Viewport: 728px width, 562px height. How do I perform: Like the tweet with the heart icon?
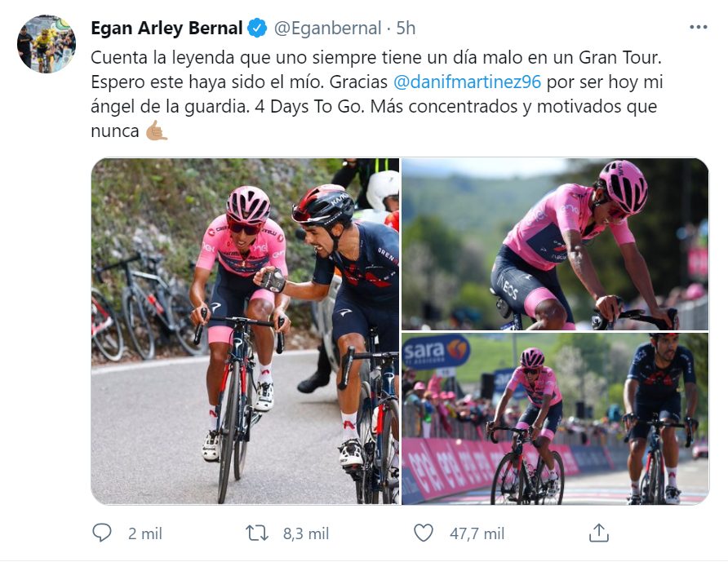(423, 533)
